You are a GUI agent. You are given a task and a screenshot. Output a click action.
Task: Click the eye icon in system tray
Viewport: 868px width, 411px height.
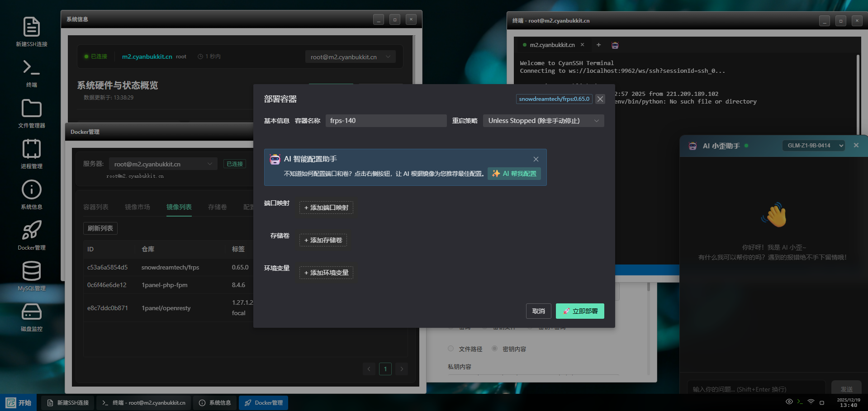pyautogui.click(x=789, y=402)
